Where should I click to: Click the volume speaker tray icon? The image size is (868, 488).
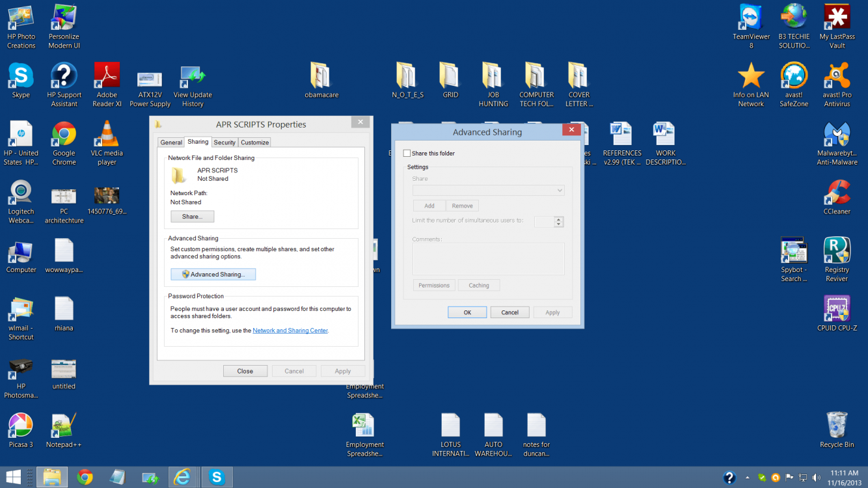click(x=816, y=478)
